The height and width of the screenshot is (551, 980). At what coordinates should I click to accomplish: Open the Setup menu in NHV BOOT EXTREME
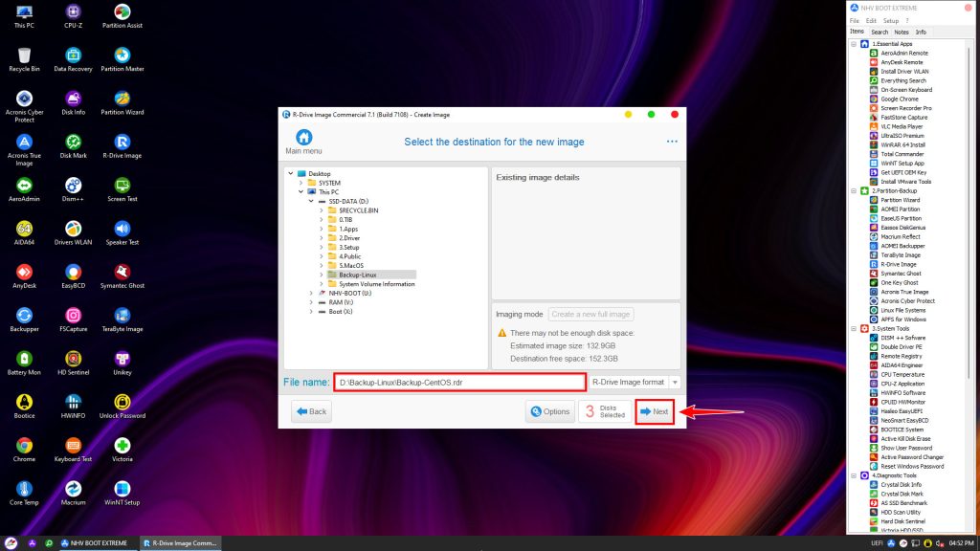pos(891,21)
